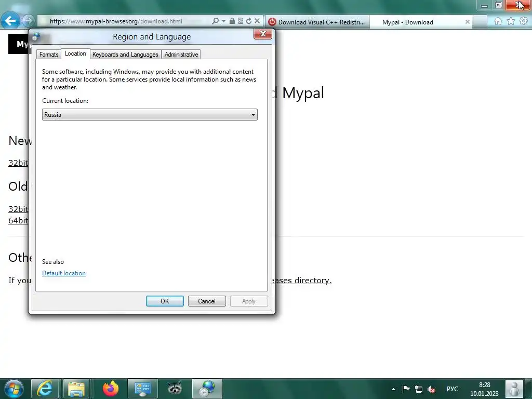Switch to Download Visual C++ Redistri... tab
Screen dimensions: 532x399
point(317,22)
